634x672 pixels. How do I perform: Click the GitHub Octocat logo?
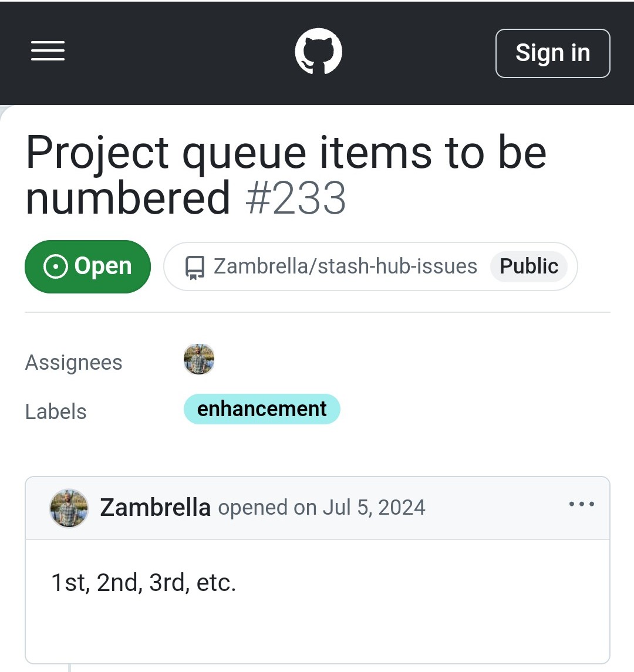click(x=318, y=52)
